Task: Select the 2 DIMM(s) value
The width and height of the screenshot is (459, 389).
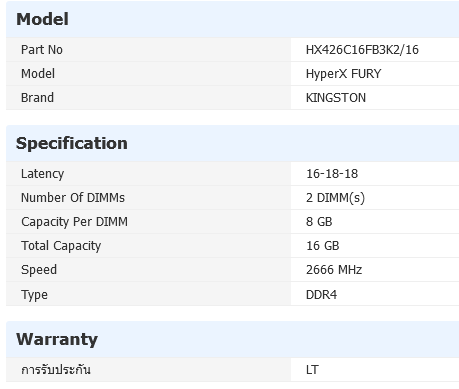Action: tap(335, 198)
